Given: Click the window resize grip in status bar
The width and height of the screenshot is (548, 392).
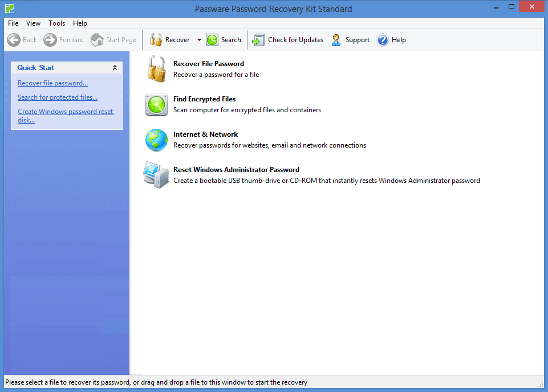Looking at the screenshot, I should 541,385.
